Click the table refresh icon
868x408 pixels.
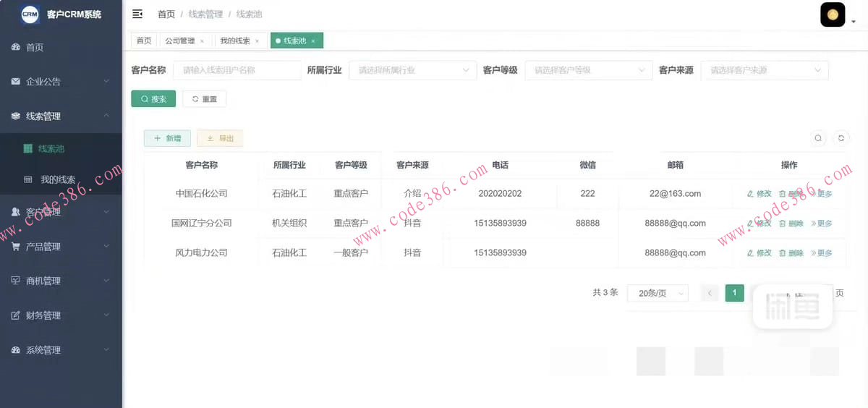coord(841,138)
